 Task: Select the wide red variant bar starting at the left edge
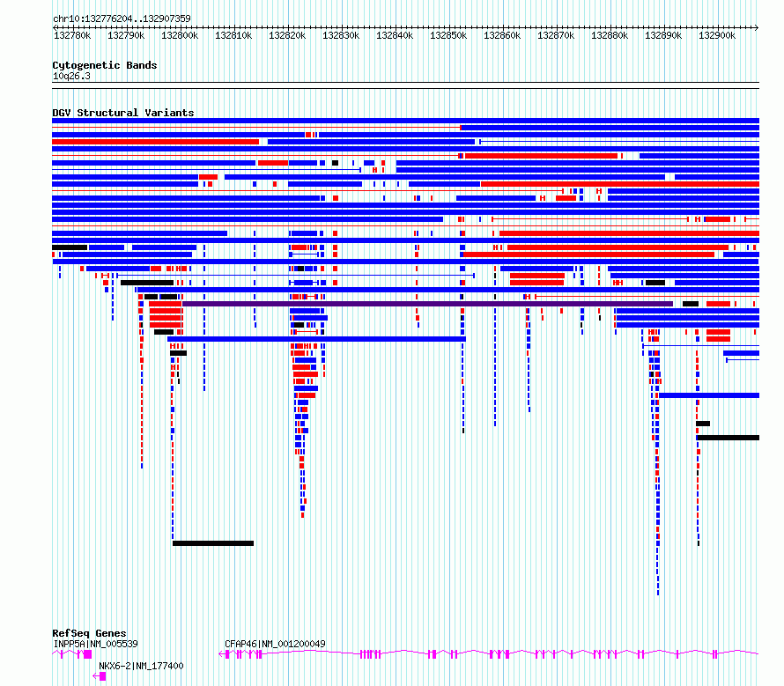tap(156, 142)
